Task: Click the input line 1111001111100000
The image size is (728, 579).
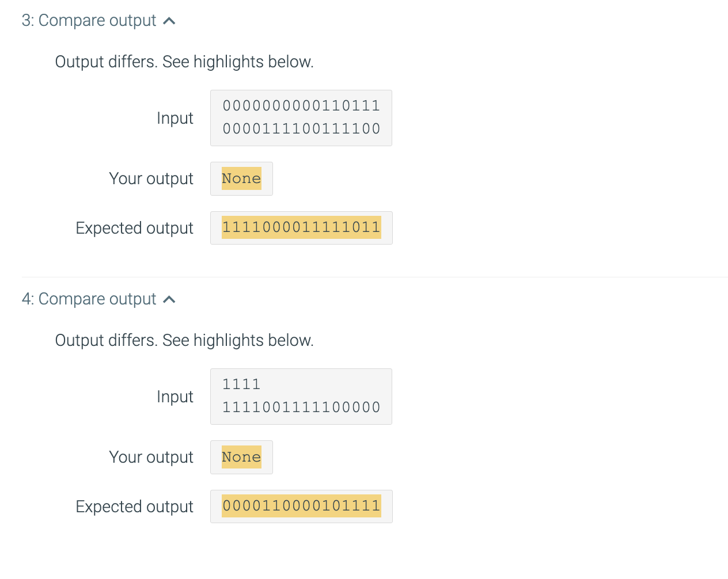Action: [301, 407]
